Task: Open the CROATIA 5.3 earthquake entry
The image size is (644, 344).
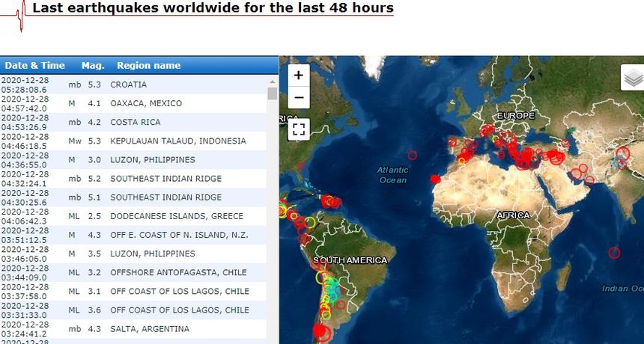Action: tap(128, 85)
